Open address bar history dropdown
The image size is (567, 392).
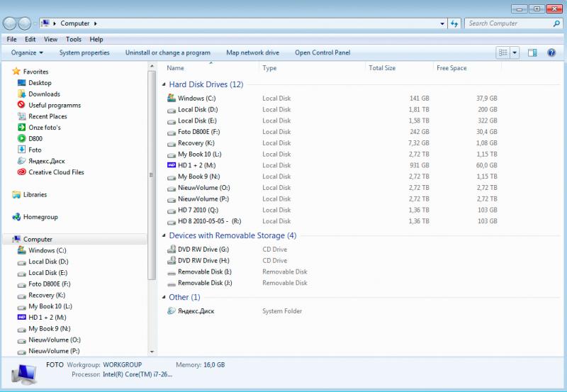pos(442,24)
